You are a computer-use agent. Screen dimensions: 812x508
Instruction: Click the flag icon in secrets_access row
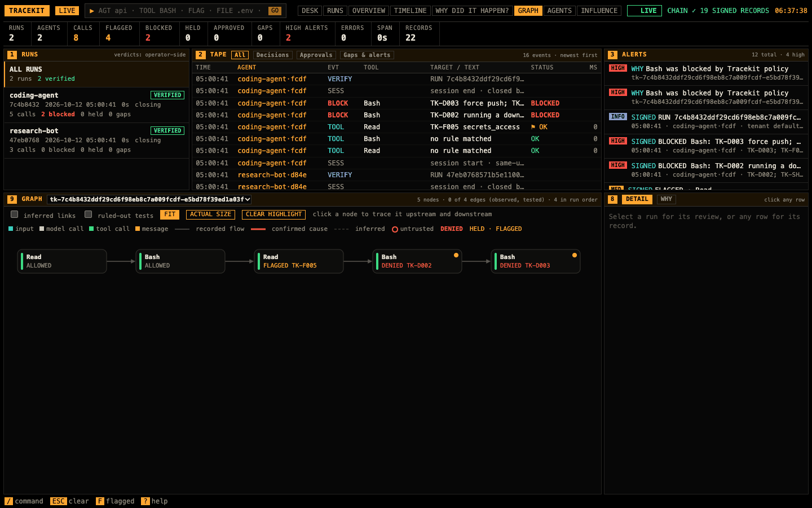(533, 127)
